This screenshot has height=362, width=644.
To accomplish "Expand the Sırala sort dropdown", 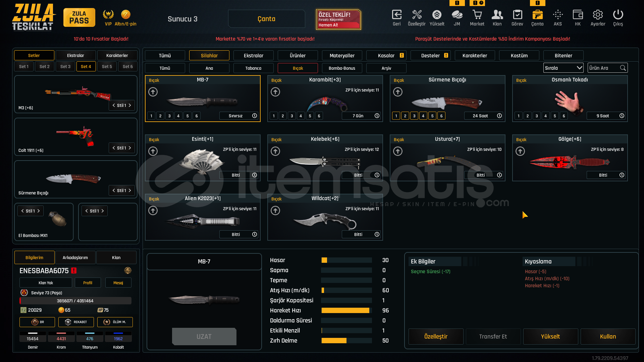I will (563, 68).
